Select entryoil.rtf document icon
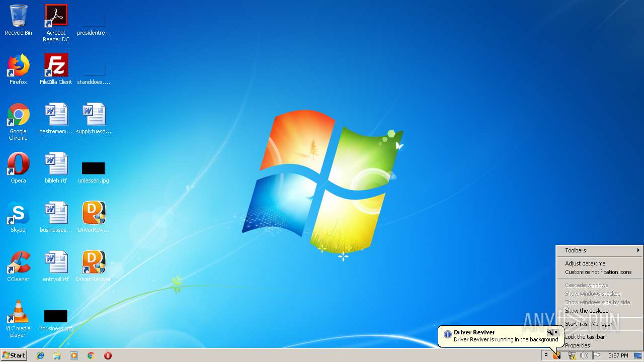The height and width of the screenshot is (362, 644). coord(56,266)
